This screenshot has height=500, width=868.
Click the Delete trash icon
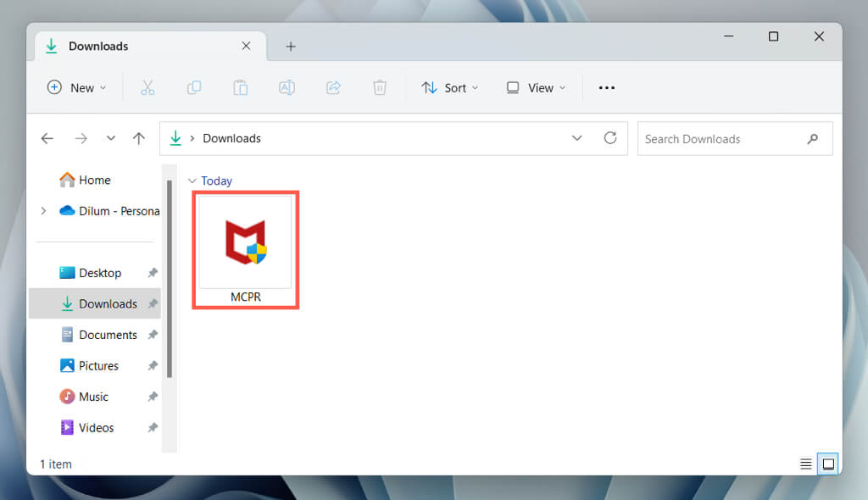(x=379, y=87)
